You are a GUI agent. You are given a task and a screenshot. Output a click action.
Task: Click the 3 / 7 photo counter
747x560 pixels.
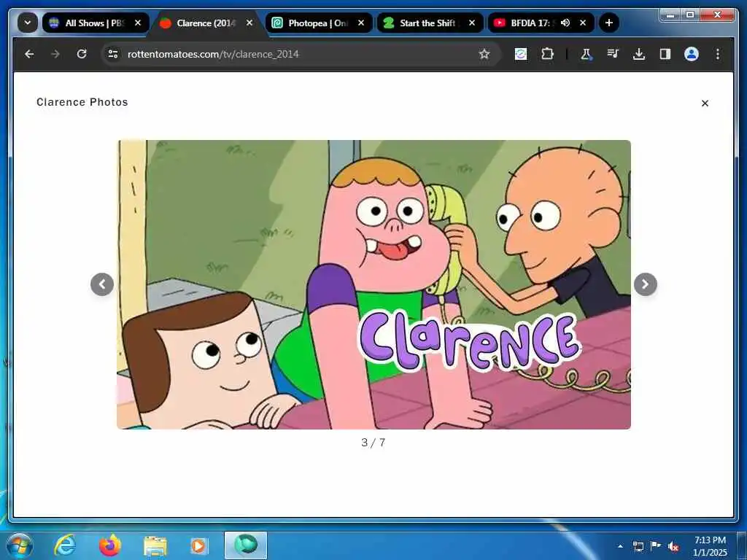tap(373, 443)
